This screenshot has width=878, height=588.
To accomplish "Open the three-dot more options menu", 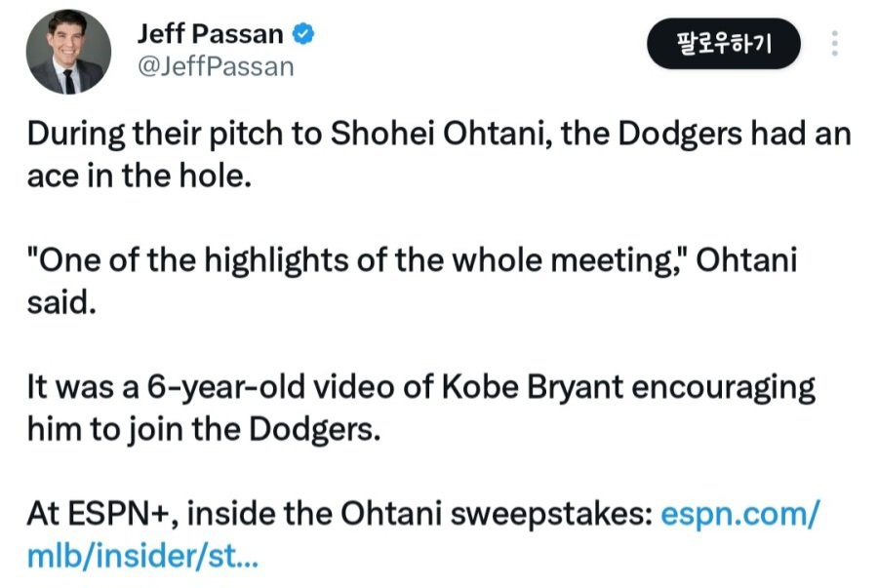I will click(834, 44).
